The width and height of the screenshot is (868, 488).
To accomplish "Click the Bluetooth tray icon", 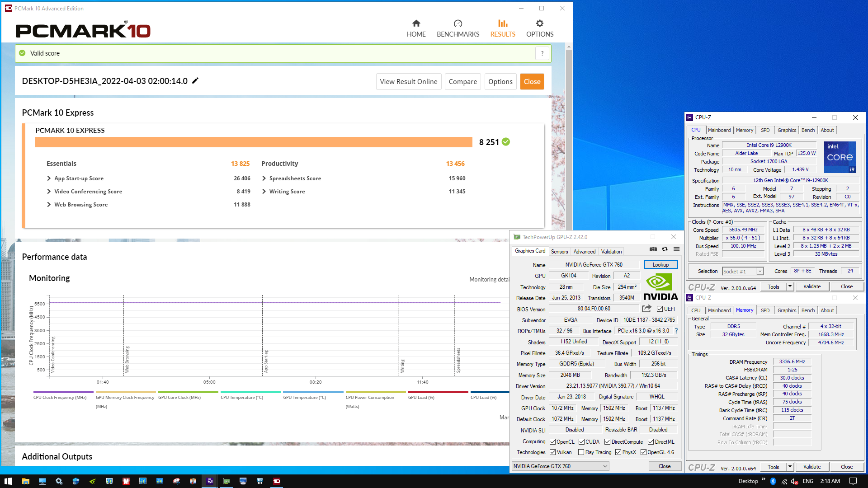I will tap(773, 481).
